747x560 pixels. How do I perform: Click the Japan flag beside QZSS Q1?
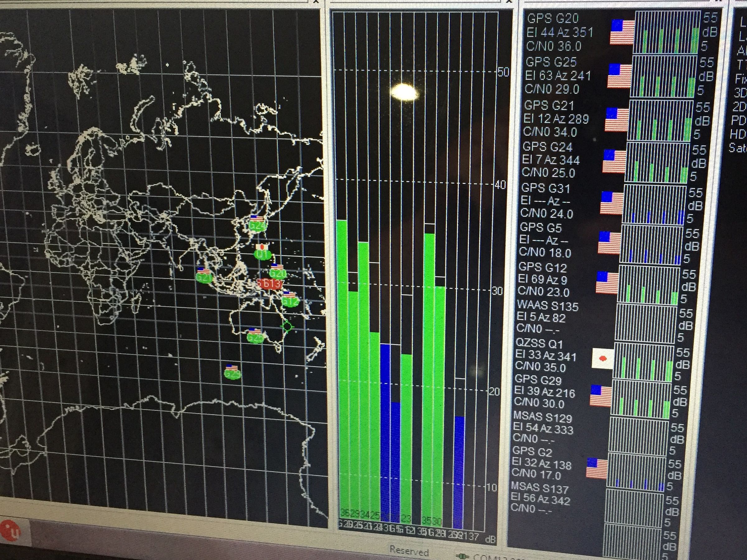click(x=603, y=358)
